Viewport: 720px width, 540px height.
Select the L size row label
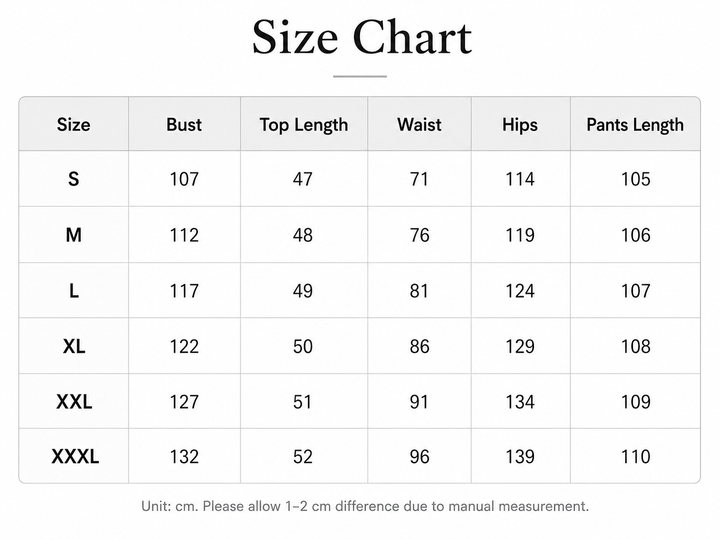coord(73,291)
